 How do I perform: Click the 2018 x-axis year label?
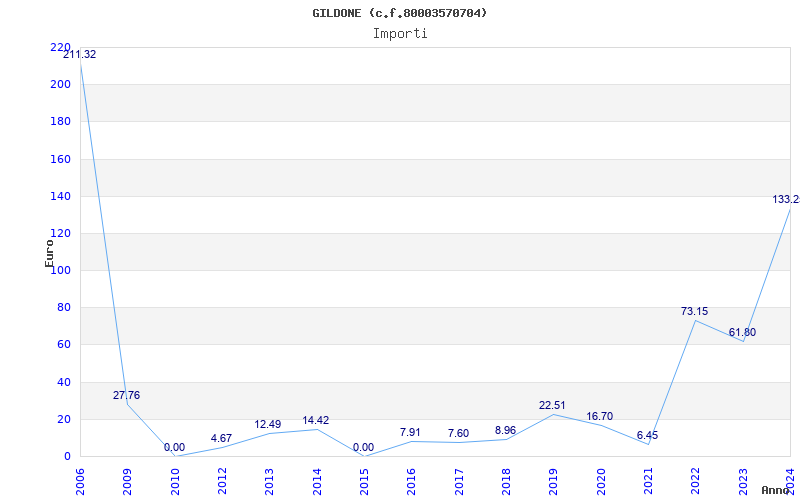click(x=506, y=481)
